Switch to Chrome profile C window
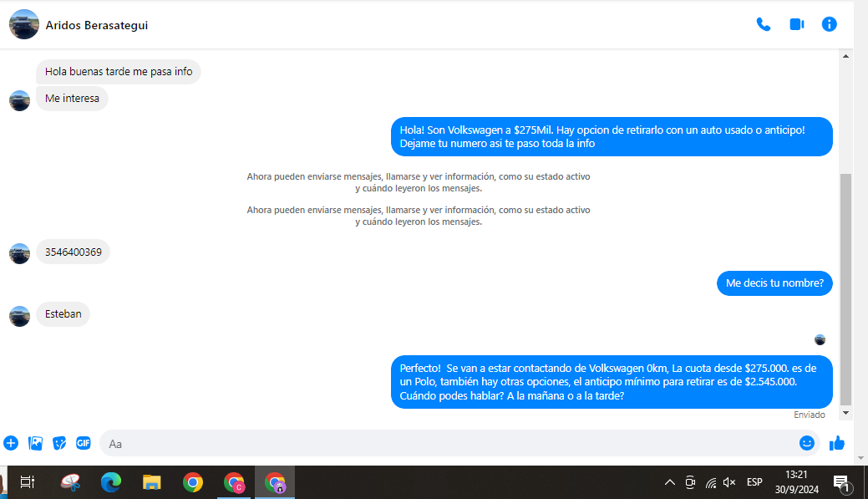This screenshot has height=499, width=868. point(234,482)
